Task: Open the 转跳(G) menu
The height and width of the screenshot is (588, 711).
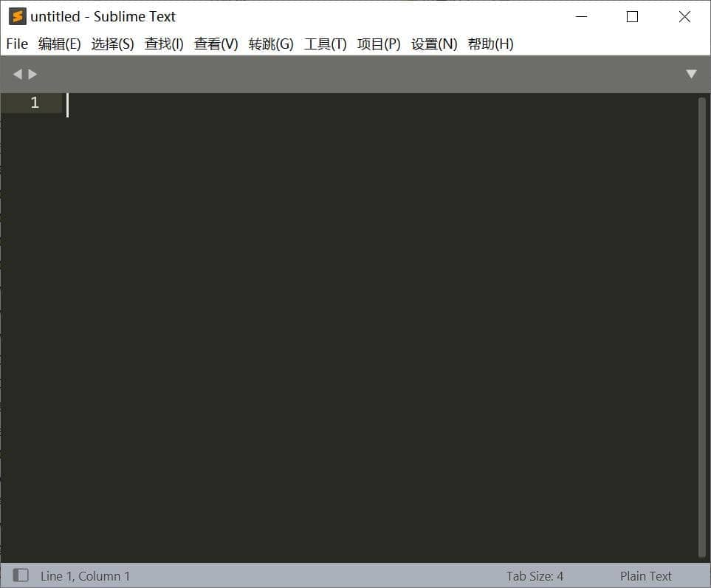Action: [x=269, y=44]
